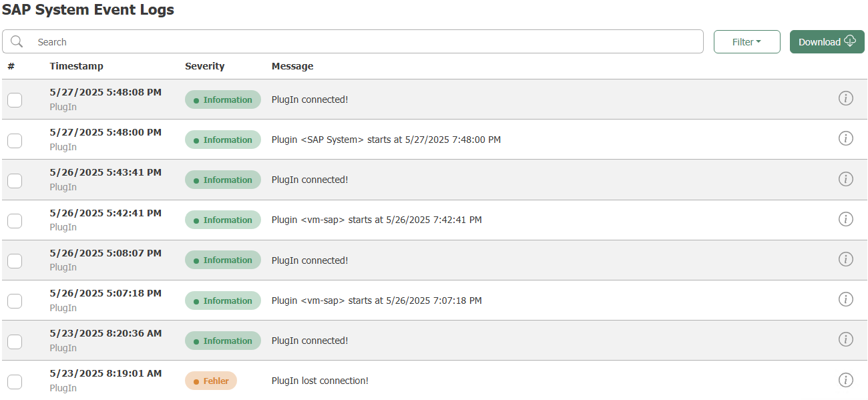Click the Severity column header
The width and height of the screenshot is (868, 400).
[204, 66]
